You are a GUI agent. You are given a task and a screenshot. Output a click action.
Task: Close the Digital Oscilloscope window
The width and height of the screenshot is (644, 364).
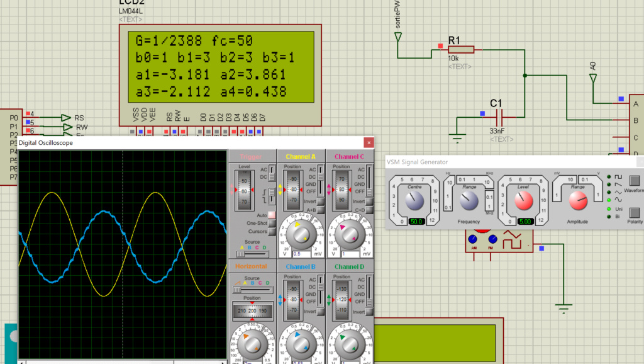[x=369, y=143]
